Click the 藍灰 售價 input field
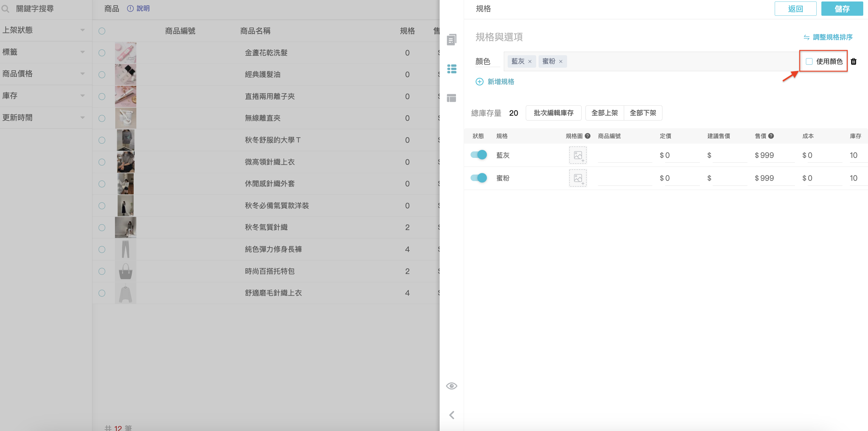Image resolution: width=868 pixels, height=431 pixels. point(774,155)
